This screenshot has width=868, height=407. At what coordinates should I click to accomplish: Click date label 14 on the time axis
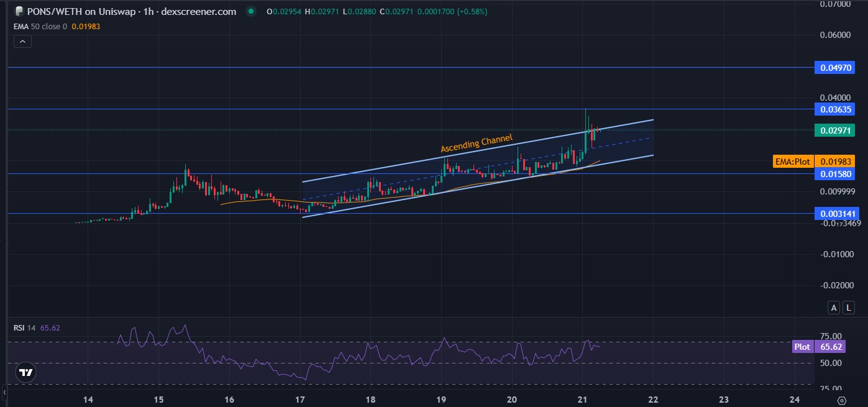88,399
